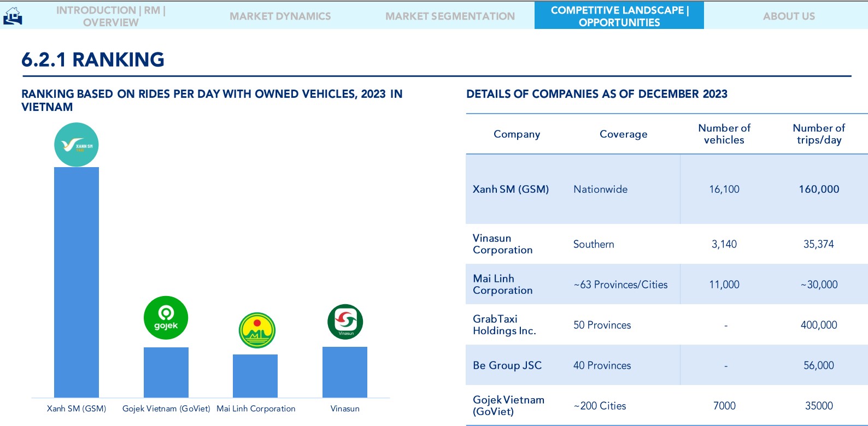Click the '16,100' vehicles cell
This screenshot has width=868, height=426.
(724, 189)
